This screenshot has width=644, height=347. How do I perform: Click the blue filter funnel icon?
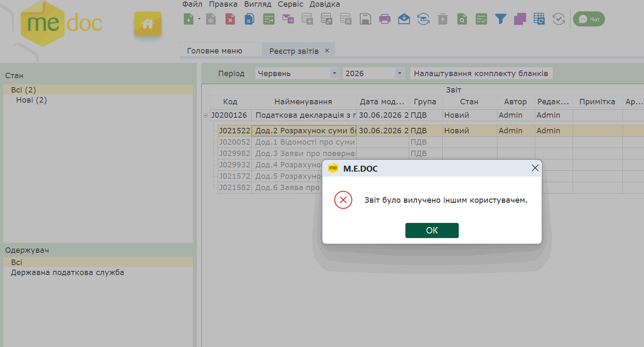[501, 19]
